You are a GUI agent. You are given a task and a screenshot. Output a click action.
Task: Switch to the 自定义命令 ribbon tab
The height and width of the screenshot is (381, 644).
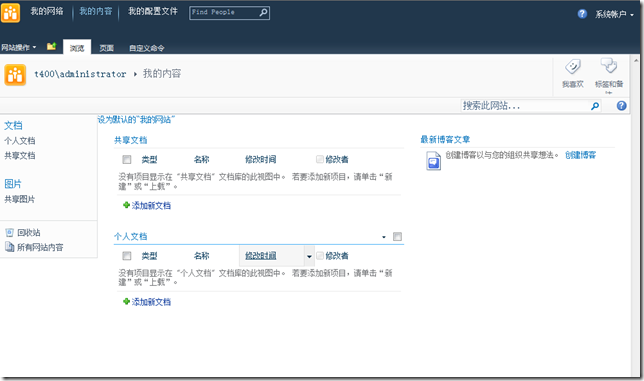[x=147, y=48]
